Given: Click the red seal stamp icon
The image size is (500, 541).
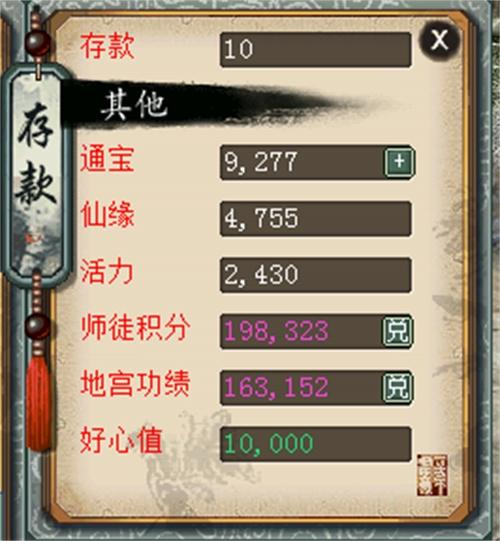Looking at the screenshot, I should pyautogui.click(x=432, y=475).
